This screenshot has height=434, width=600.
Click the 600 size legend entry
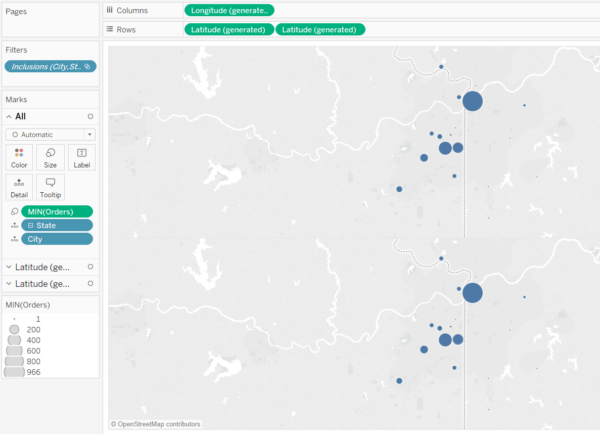coord(23,351)
